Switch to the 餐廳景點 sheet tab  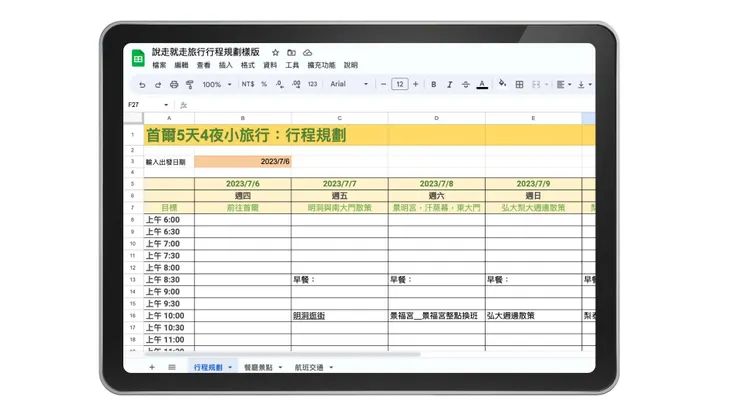[258, 367]
